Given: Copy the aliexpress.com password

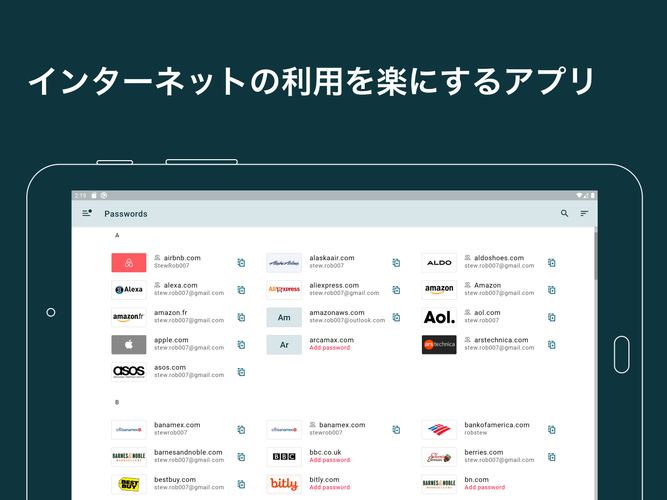Looking at the screenshot, I should (x=396, y=290).
